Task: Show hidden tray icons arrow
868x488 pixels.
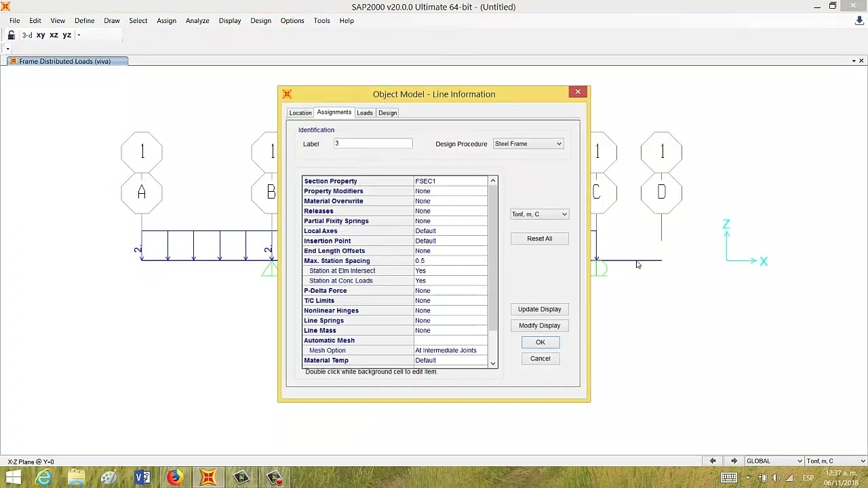Action: tap(748, 478)
